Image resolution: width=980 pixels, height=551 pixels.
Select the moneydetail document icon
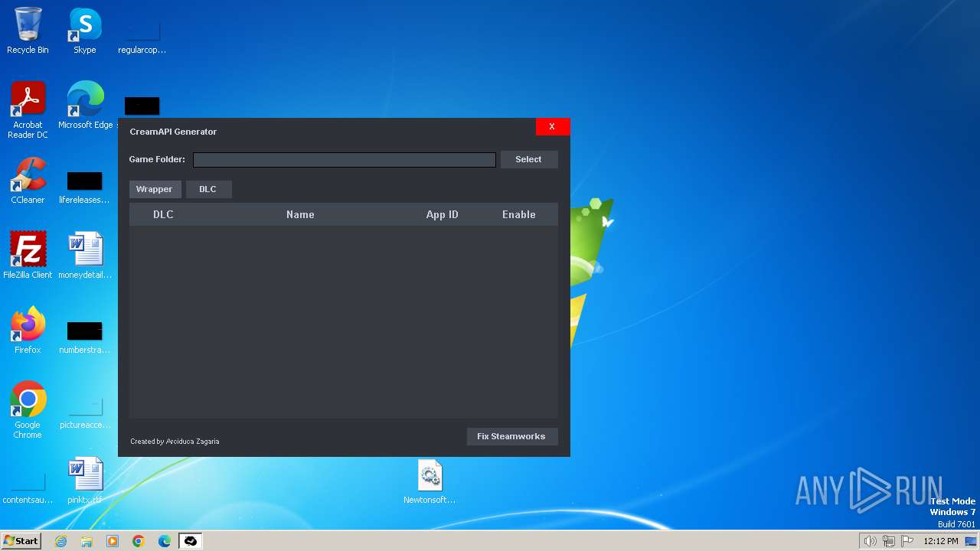(x=85, y=256)
